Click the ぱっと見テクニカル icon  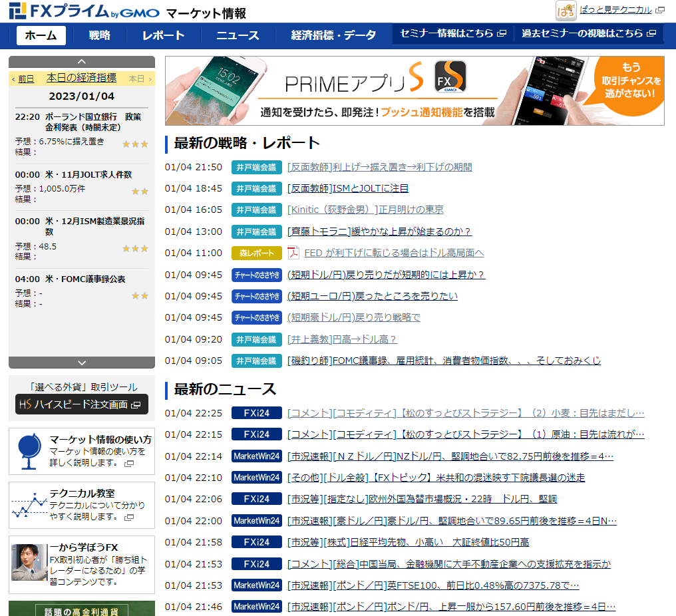click(566, 11)
